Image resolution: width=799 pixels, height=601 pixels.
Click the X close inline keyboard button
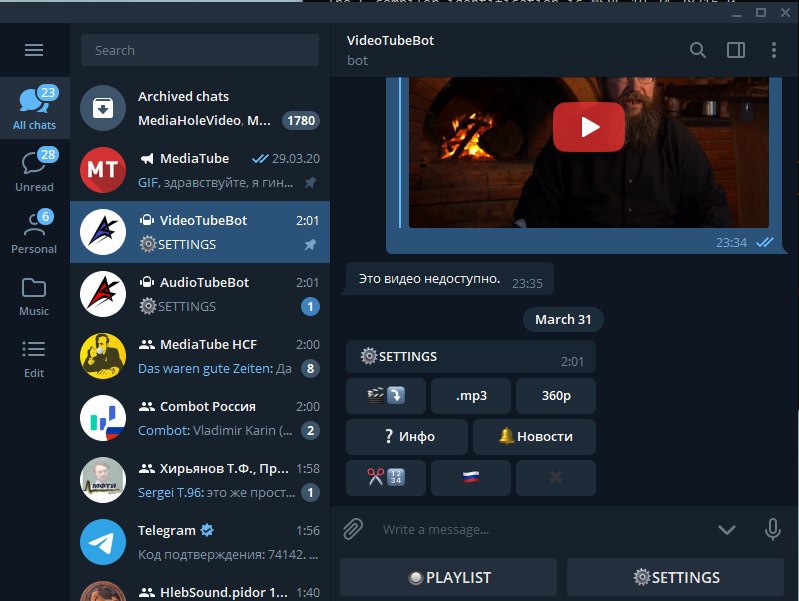click(x=556, y=478)
